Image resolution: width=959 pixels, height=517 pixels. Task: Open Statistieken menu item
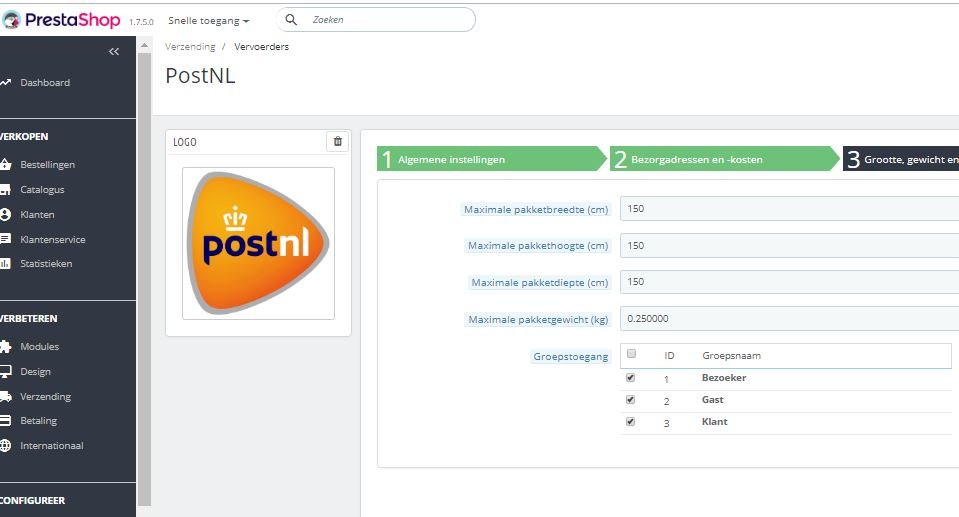click(46, 264)
